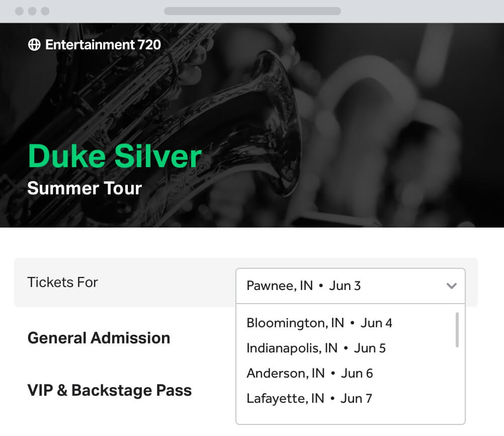Click the Summer Tour subtitle
Screen dimensions: 504x436
point(85,188)
